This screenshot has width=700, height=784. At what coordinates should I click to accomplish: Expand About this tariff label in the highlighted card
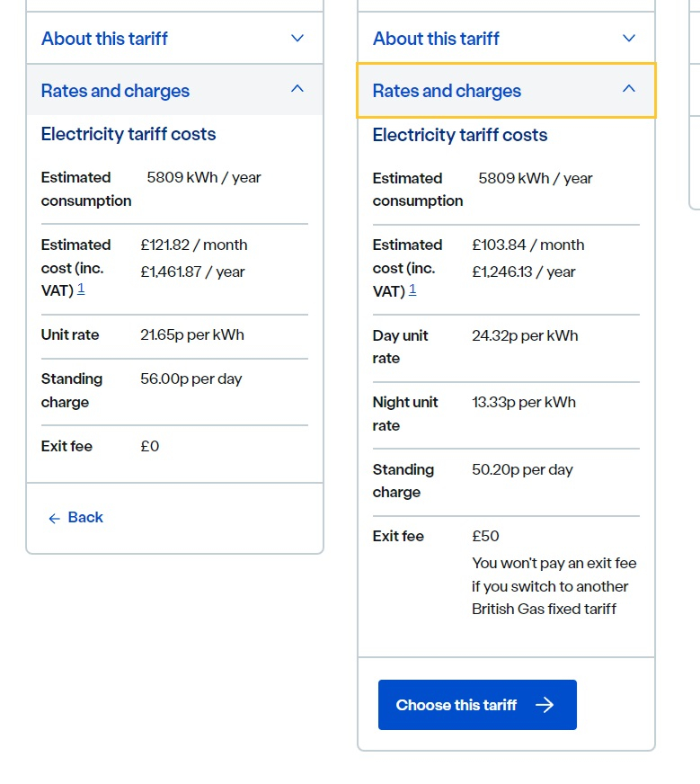click(436, 39)
